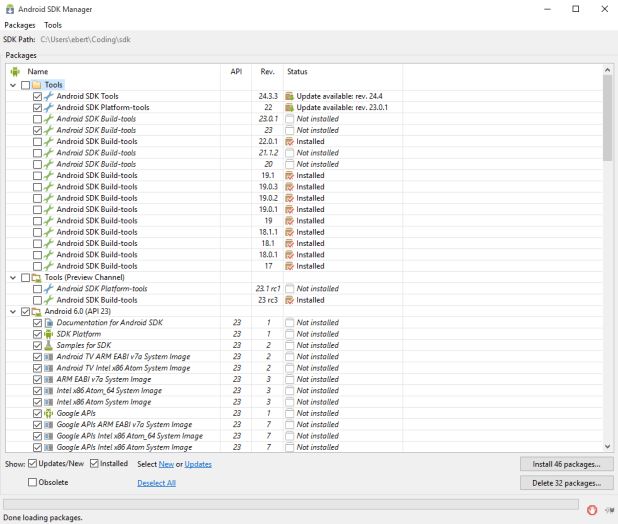Check preview Build-tools 23 rc3 checkbox
Viewport: 618px width, 524px height.
tap(37, 300)
